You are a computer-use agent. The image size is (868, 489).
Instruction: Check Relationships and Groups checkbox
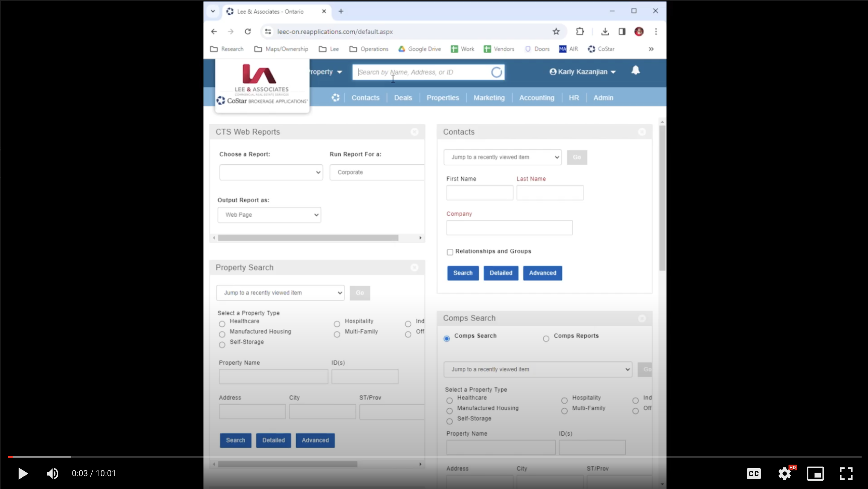450,252
